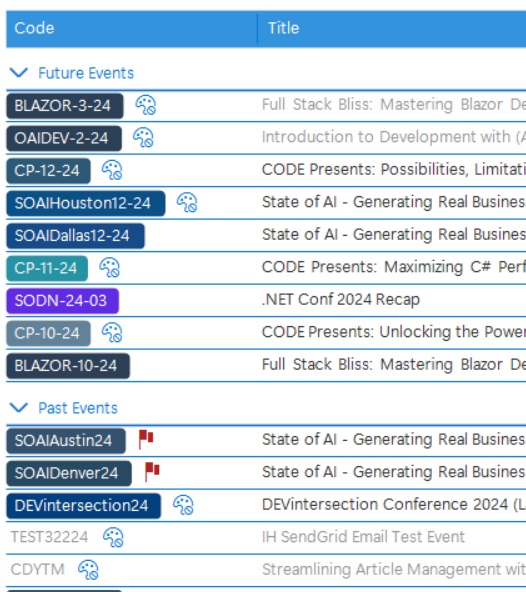This screenshot has height=592, width=526.
Task: Select the SOAIHouston12-24 code badge
Action: [86, 203]
